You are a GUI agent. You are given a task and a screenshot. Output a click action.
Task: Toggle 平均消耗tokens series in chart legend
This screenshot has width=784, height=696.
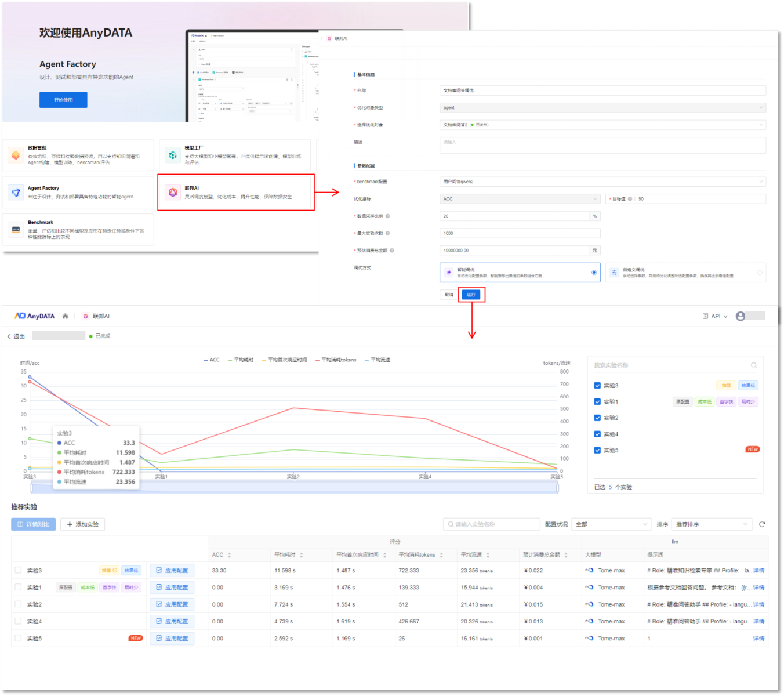pyautogui.click(x=336, y=360)
